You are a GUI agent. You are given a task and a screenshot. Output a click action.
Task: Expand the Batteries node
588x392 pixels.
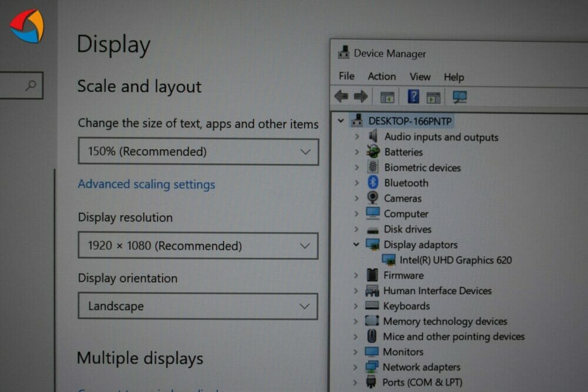357,152
